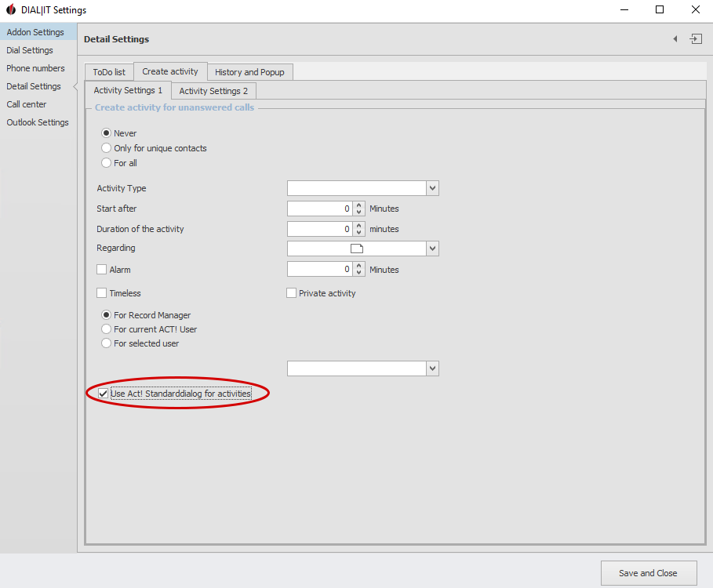Click the DIAL|IT app logo icon
Viewport: 713px width, 588px height.
coord(11,9)
